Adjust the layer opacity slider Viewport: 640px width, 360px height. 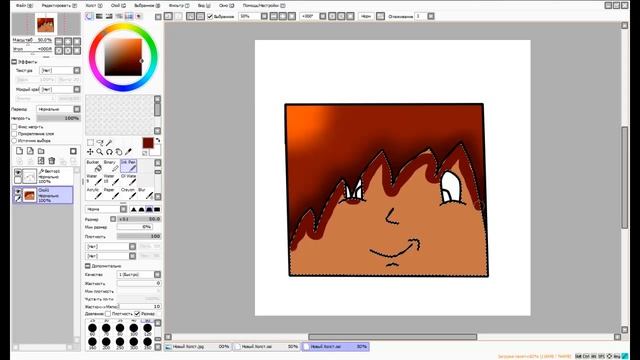(58, 118)
